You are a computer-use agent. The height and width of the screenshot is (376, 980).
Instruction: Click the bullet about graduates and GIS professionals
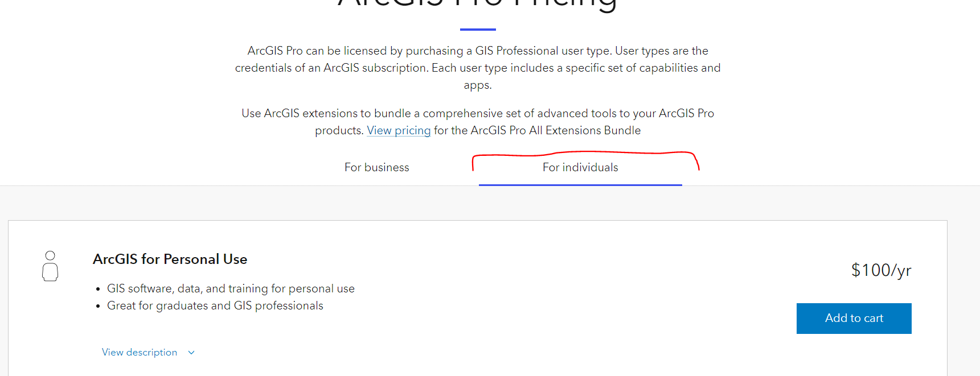(x=215, y=305)
